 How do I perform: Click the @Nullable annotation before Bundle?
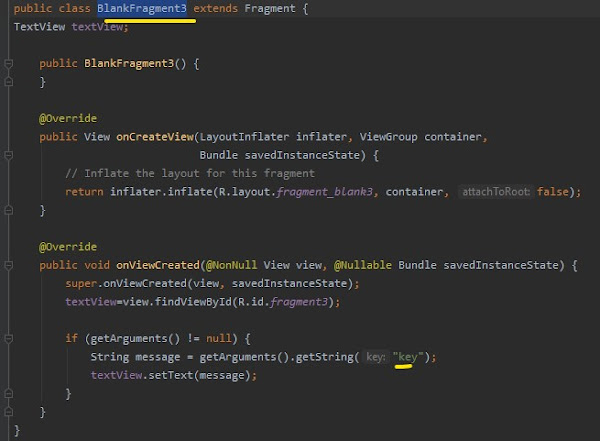pyautogui.click(x=364, y=265)
